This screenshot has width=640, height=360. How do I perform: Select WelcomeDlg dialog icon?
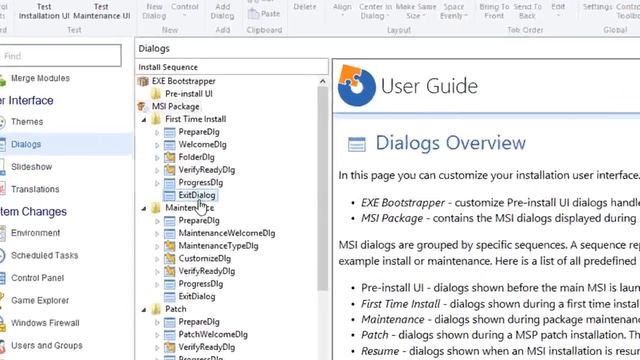tap(169, 144)
